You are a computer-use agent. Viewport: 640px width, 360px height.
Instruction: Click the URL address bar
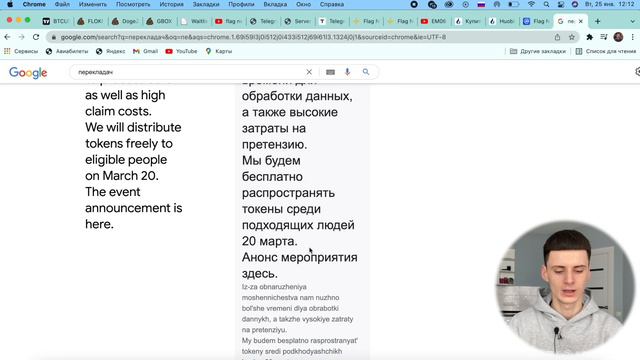click(x=302, y=37)
